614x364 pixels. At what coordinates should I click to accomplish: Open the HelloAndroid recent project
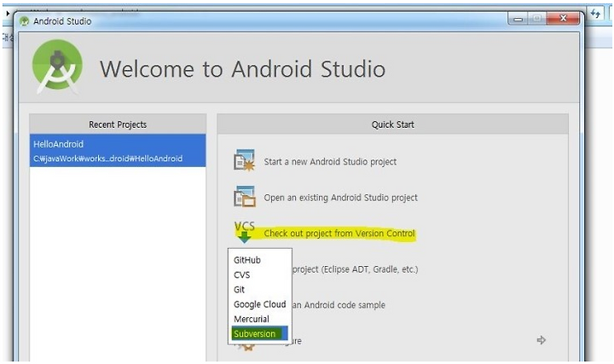point(118,151)
